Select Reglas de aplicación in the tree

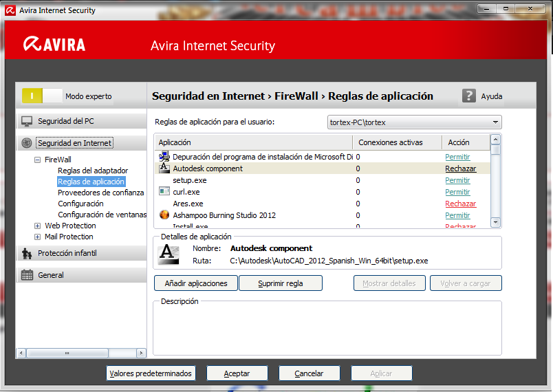click(91, 182)
